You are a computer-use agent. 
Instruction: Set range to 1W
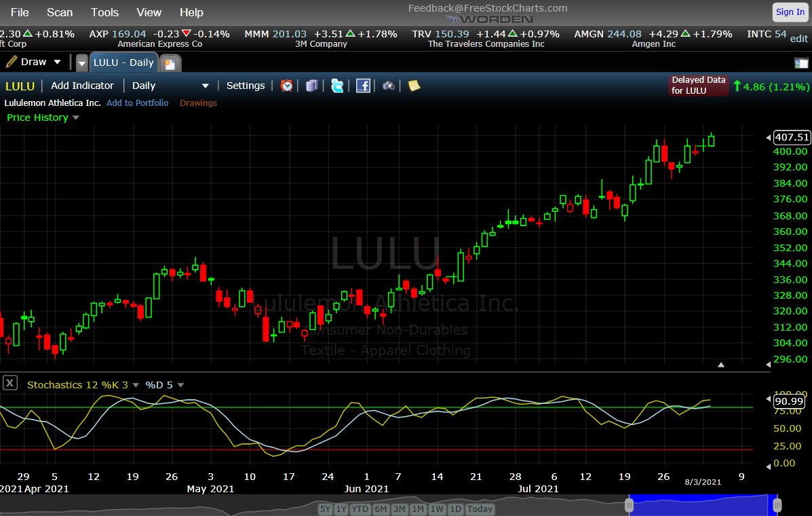437,509
